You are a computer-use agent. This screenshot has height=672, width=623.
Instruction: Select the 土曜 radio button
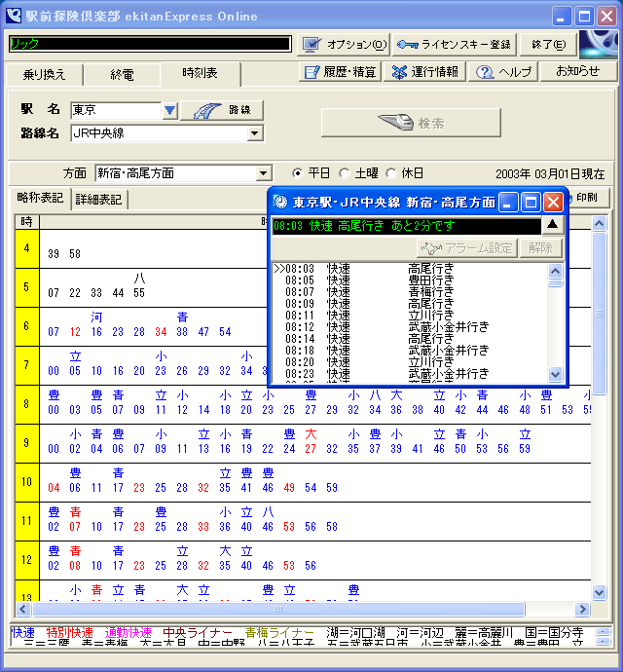(344, 173)
